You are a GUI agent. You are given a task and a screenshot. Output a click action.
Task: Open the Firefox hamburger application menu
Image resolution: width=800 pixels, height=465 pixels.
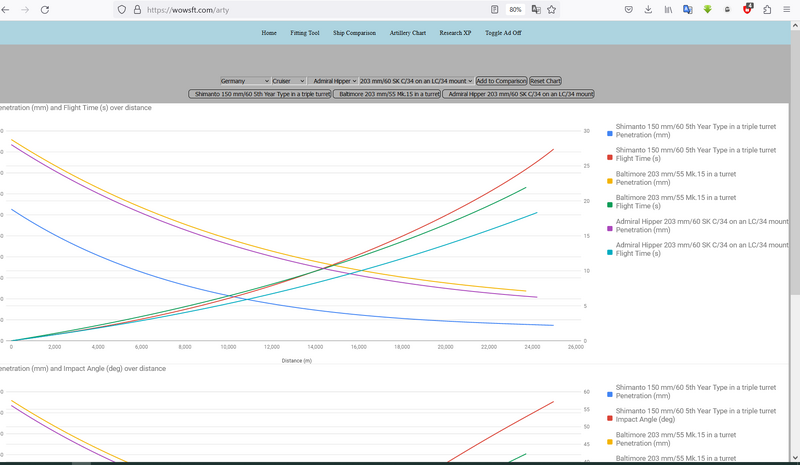[787, 10]
